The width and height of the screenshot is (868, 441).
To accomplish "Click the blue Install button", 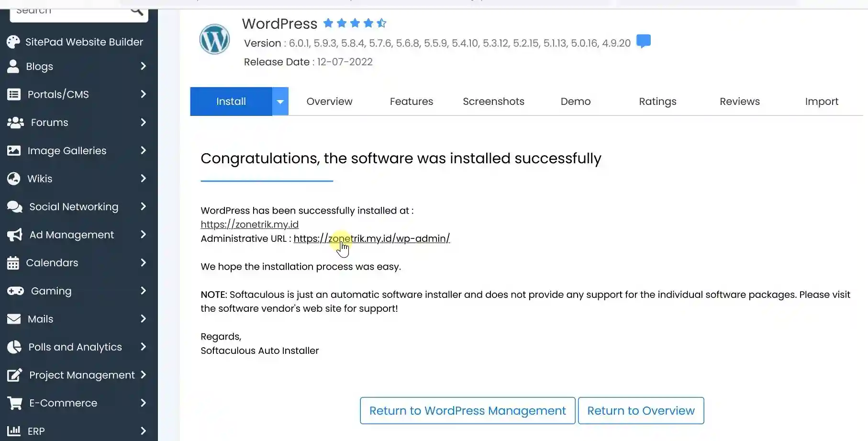I will (231, 102).
